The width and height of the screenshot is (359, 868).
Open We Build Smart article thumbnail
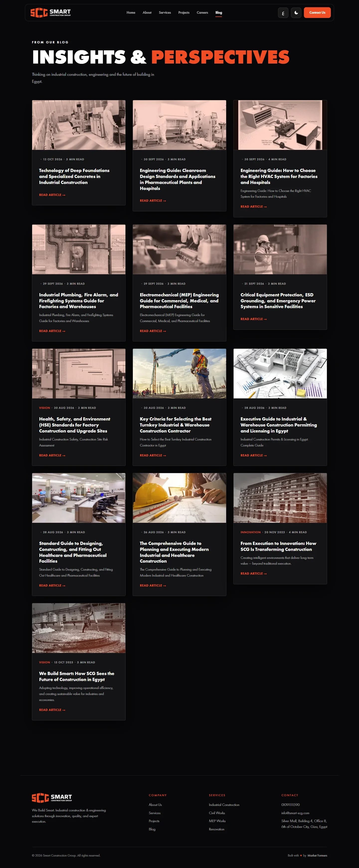click(x=79, y=628)
